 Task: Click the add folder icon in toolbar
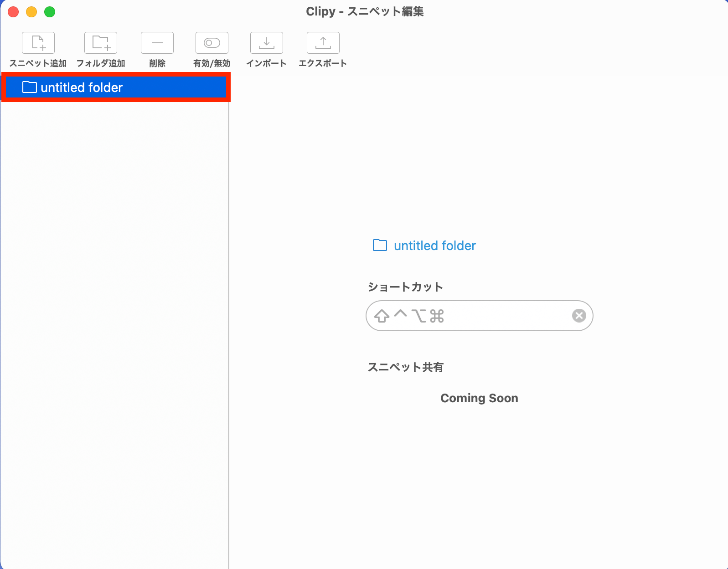click(x=101, y=43)
